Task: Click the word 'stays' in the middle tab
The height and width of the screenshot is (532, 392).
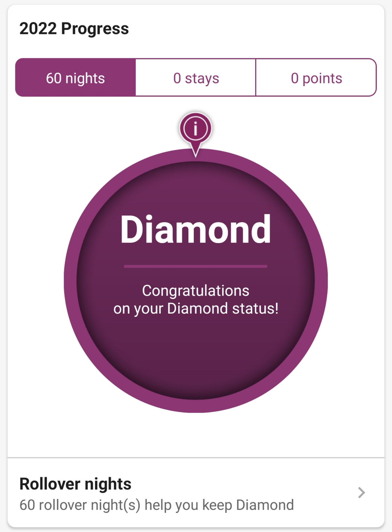Action: [202, 79]
